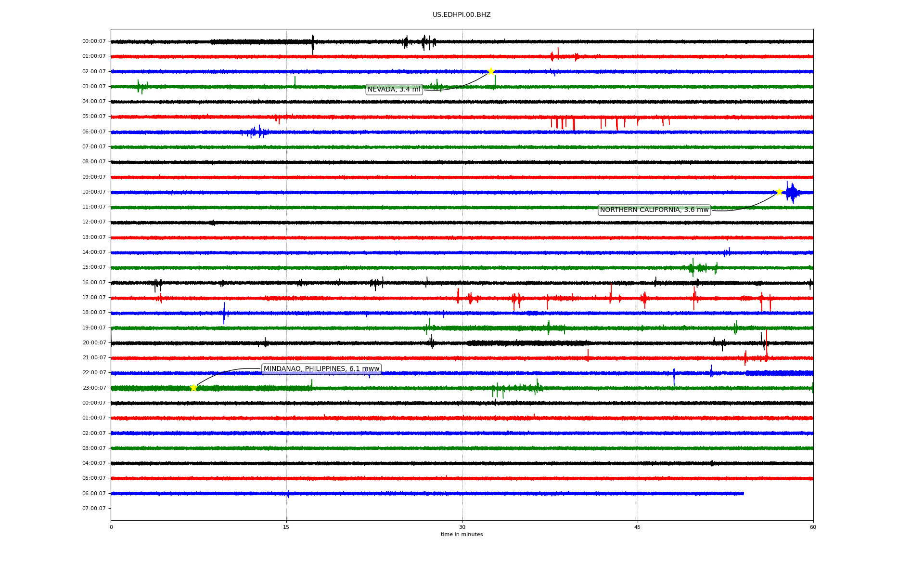Select the MINDANAO, PHILIPPINES, 6.1 mww annotation
Viewport: 924px width, 578px height.
(321, 369)
